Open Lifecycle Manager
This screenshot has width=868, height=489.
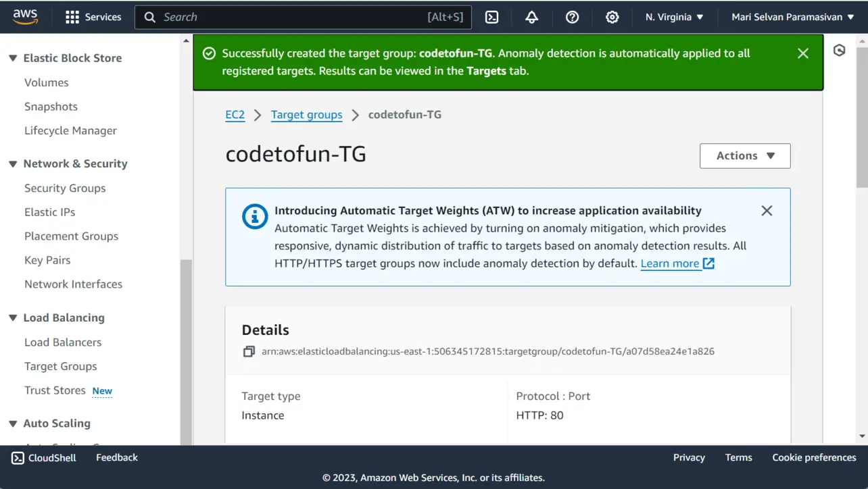click(70, 131)
